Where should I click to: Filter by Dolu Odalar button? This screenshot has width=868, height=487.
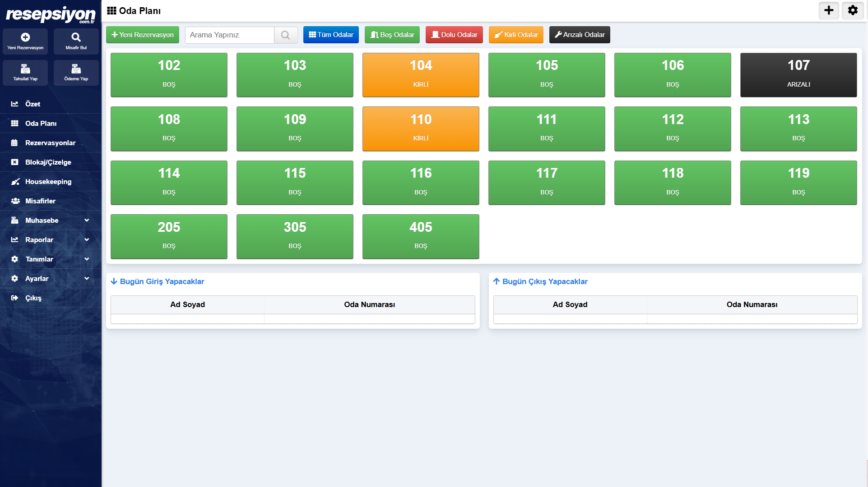(454, 35)
